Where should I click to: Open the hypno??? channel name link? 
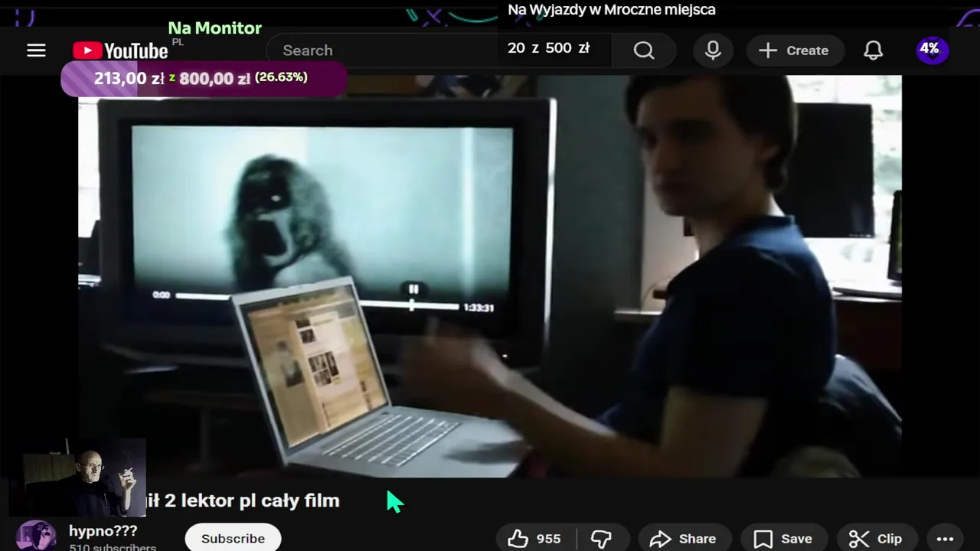tap(103, 530)
